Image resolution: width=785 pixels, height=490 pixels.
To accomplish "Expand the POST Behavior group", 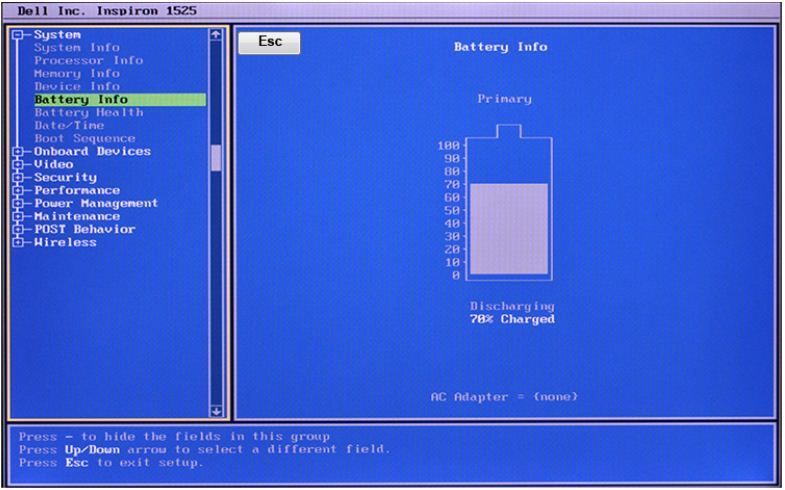I will (x=17, y=230).
